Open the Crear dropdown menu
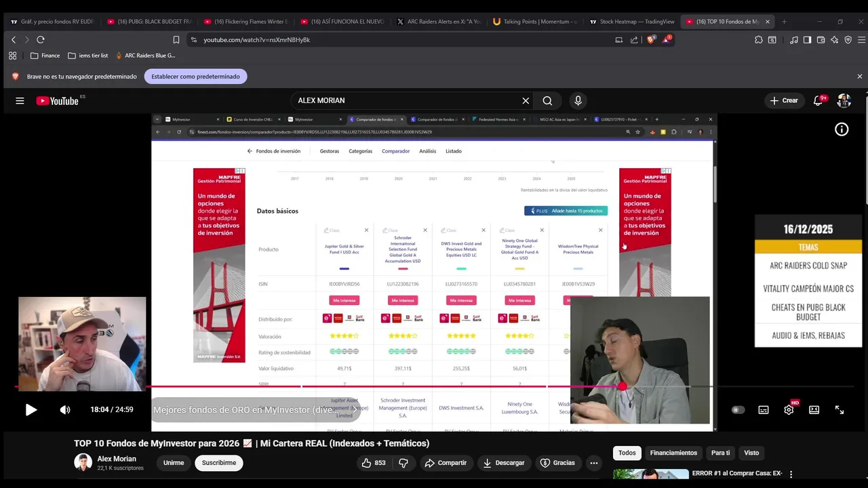Viewport: 868px width, 488px height. coord(785,101)
